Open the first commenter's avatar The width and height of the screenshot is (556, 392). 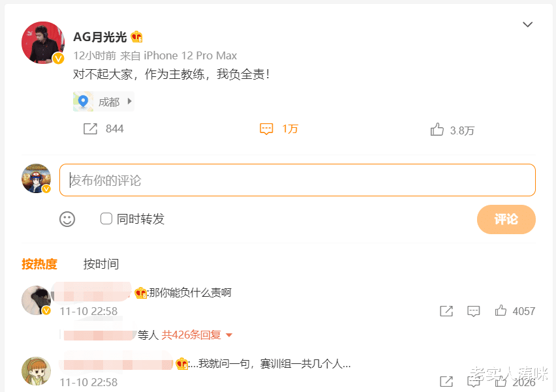point(36,301)
